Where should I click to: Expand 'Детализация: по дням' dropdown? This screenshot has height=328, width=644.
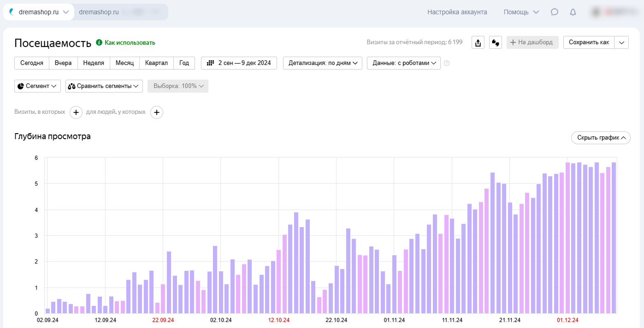tap(323, 63)
